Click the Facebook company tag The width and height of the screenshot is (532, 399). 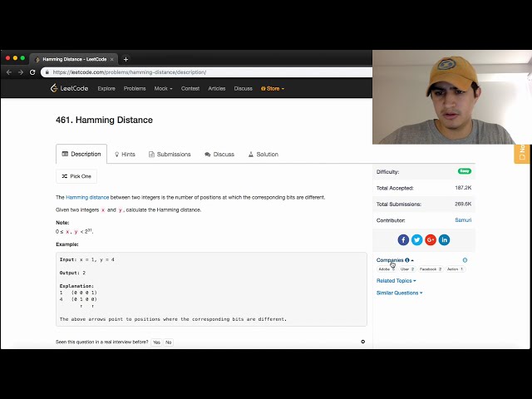point(431,269)
